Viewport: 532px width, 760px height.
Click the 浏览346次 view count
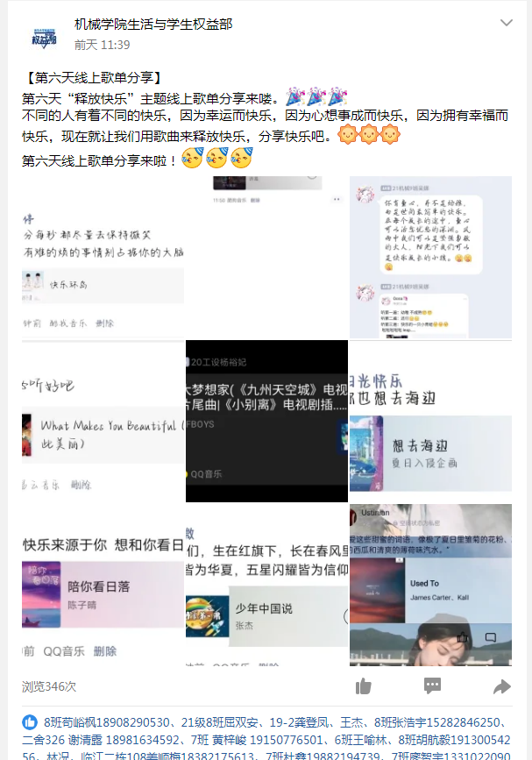point(49,686)
